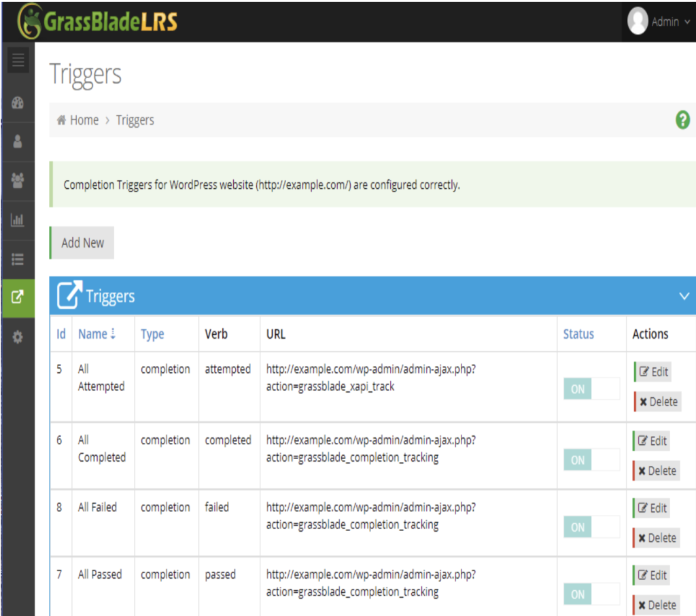Edit the All Attempted trigger
Screen dimensions: 696x616
pos(652,372)
